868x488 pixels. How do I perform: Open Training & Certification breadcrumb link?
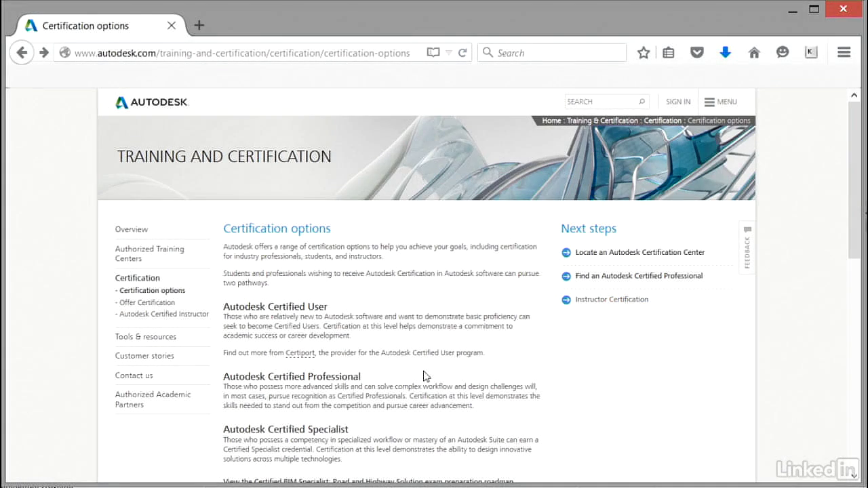coord(602,121)
